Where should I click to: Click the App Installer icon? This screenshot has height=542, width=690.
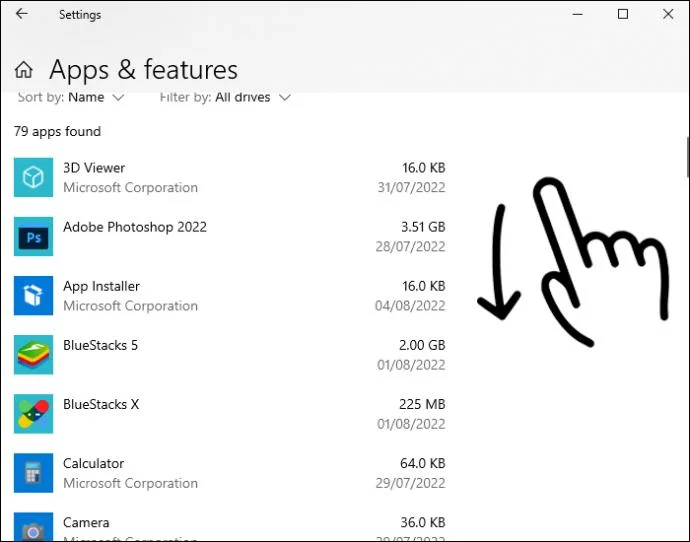coord(33,296)
